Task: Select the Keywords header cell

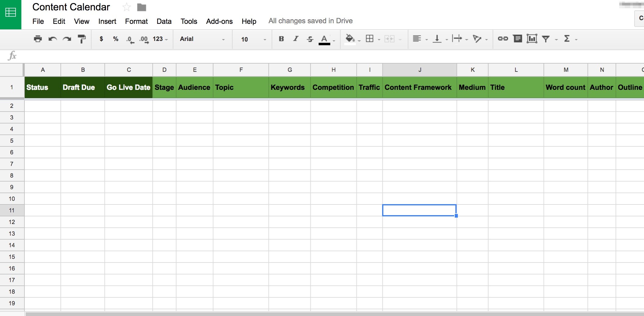Action: pos(290,87)
